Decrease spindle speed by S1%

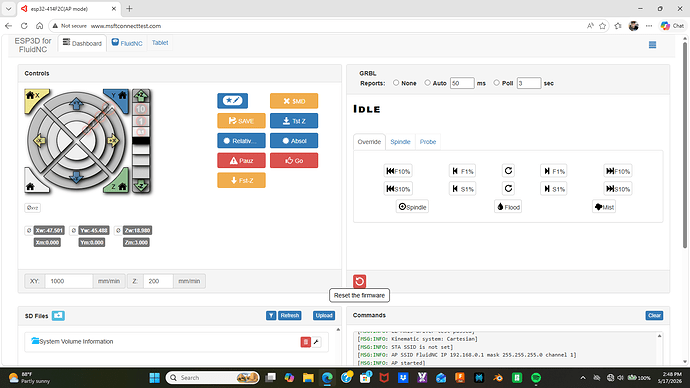(x=462, y=189)
